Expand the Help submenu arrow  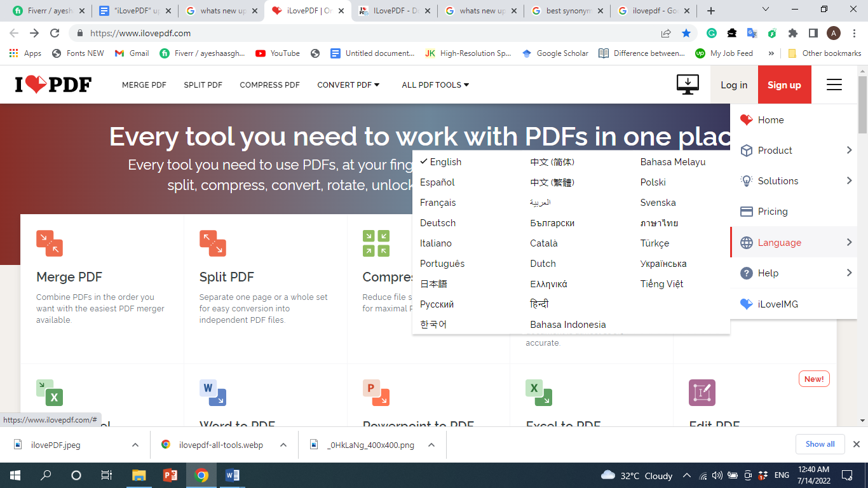pos(849,273)
